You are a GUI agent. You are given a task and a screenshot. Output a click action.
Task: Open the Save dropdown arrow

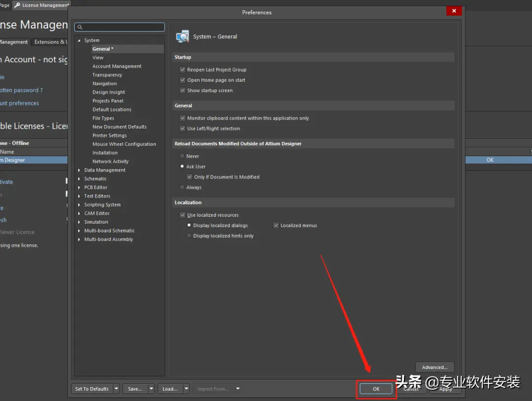click(x=151, y=389)
